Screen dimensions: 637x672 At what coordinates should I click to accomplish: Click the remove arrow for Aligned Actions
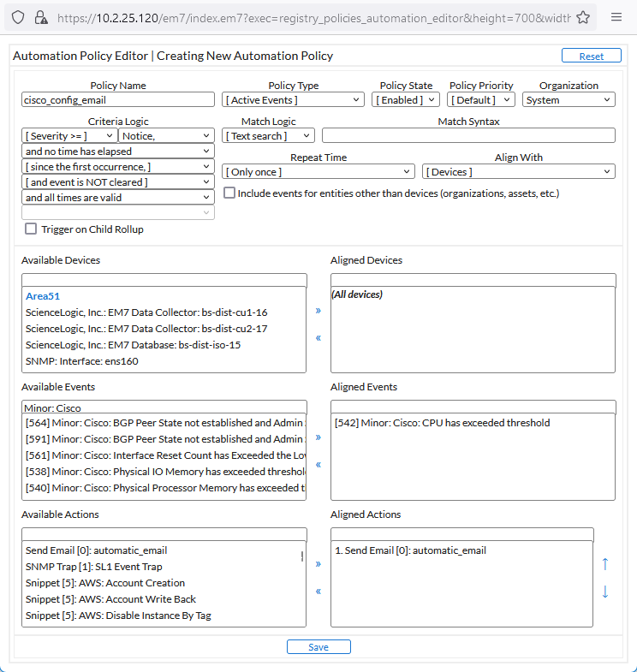(x=318, y=591)
